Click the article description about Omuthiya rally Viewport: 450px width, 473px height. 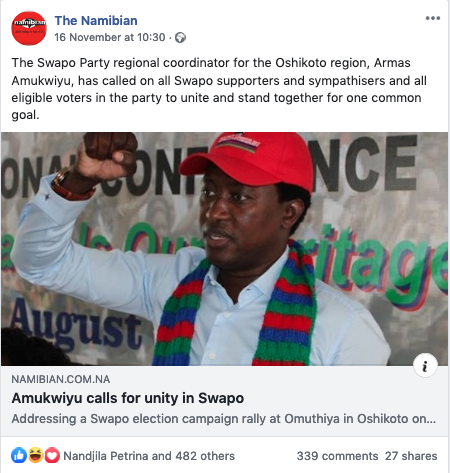click(224, 419)
